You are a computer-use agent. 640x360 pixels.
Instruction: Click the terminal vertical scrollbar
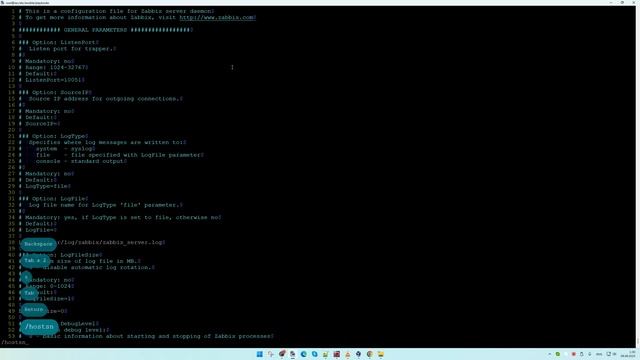pyautogui.click(x=638, y=176)
